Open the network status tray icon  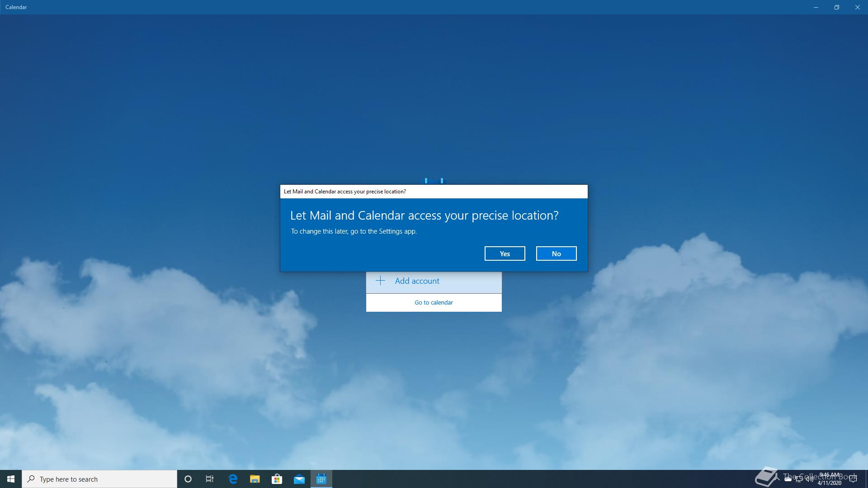tap(799, 479)
